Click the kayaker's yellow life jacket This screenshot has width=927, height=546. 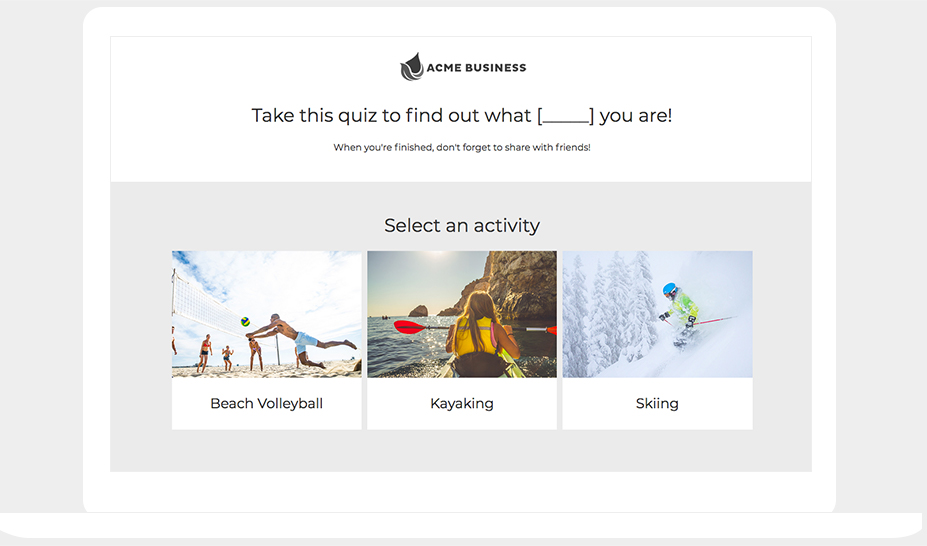pos(477,337)
